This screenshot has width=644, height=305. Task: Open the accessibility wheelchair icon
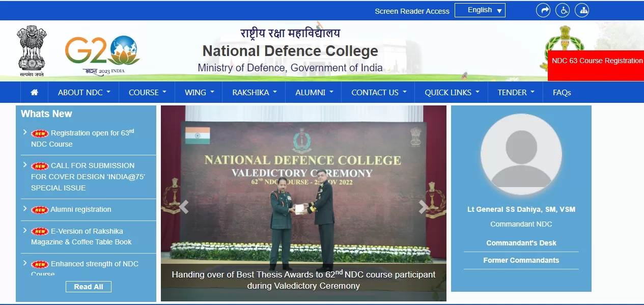pyautogui.click(x=563, y=10)
